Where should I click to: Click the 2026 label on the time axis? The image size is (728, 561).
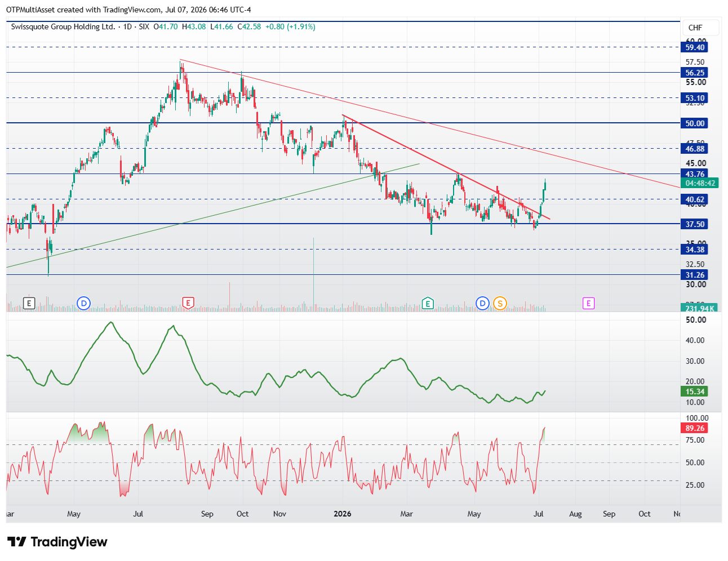tap(343, 514)
